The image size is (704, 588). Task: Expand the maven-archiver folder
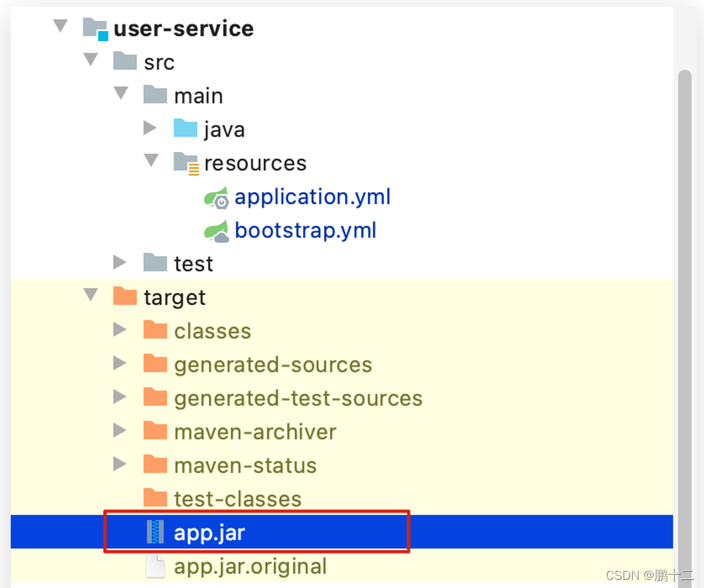coord(120,431)
